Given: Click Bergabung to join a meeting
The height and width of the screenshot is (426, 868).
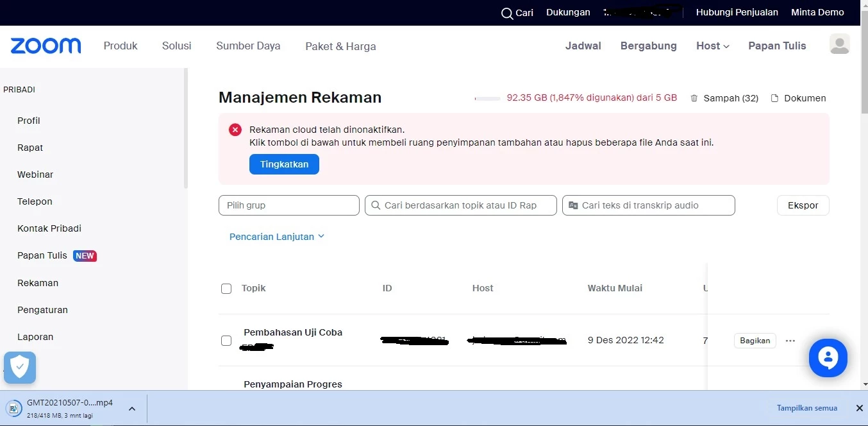Looking at the screenshot, I should click(x=649, y=46).
